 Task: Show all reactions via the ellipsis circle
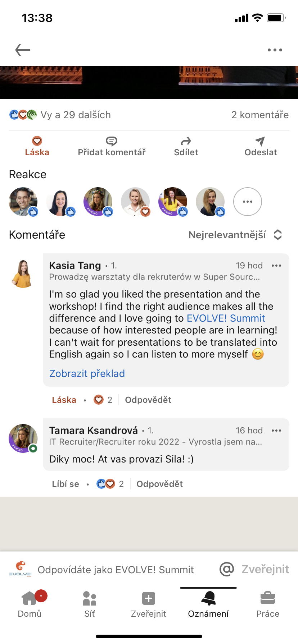coord(248,202)
